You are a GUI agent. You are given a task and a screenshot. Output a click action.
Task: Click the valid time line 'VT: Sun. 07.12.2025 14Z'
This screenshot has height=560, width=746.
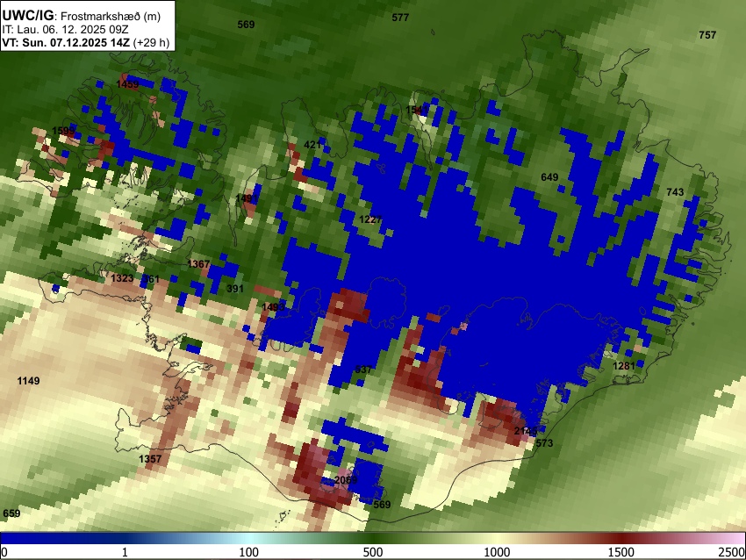(66, 42)
